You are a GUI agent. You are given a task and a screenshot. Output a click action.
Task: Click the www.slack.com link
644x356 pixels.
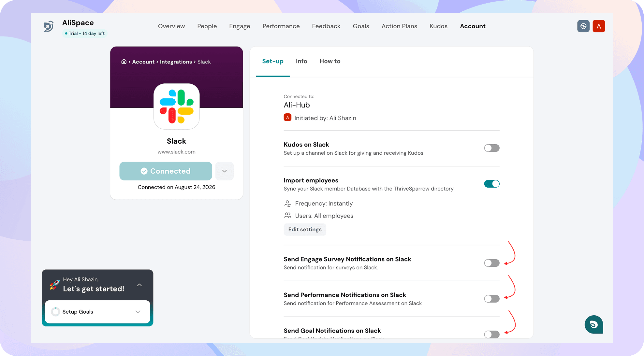(x=177, y=152)
